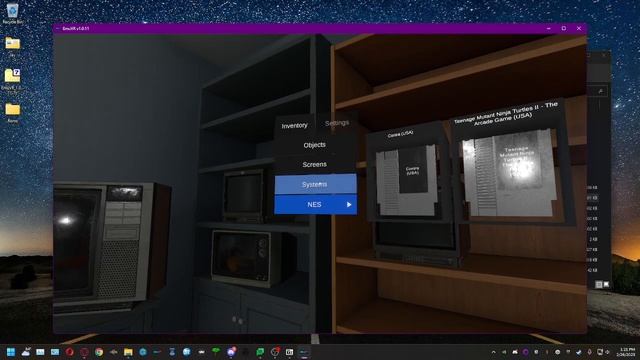The height and width of the screenshot is (360, 640).
Task: Click the Contra (USA) title label
Action: tap(401, 133)
